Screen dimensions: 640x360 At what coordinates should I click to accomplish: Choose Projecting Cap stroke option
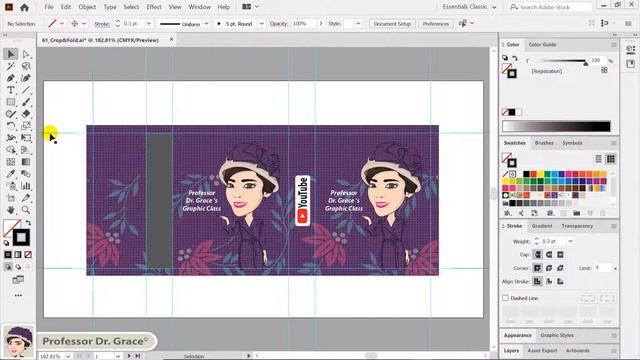click(560, 255)
